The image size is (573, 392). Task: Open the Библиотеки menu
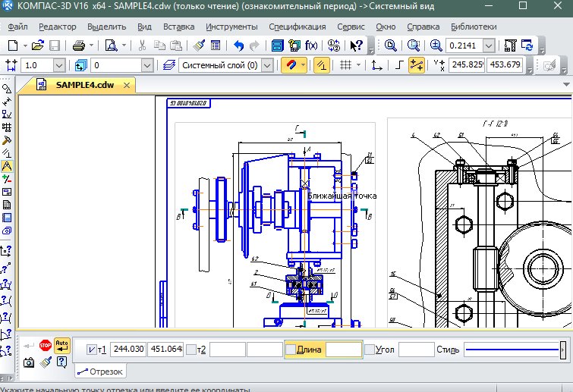coord(474,27)
